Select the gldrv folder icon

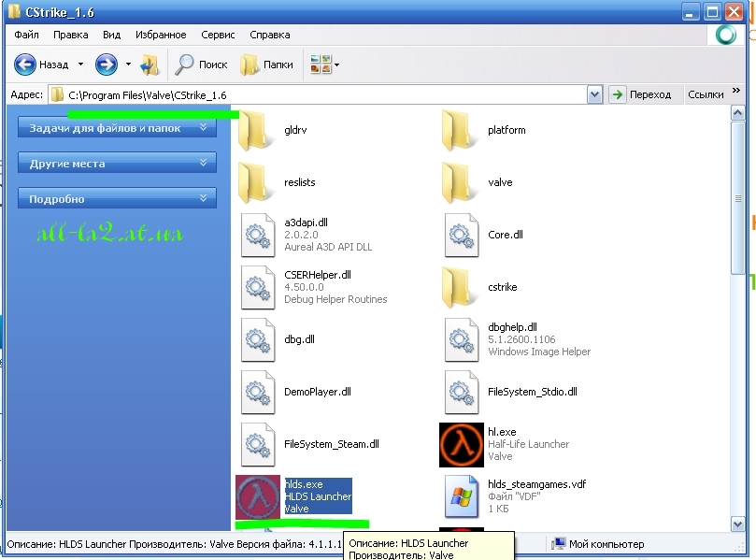click(x=254, y=130)
